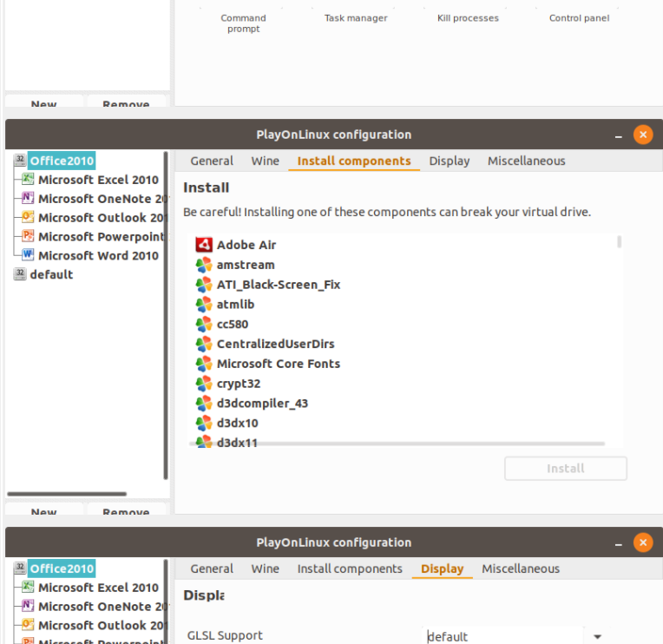663x644 pixels.
Task: Open the General tab in Install components window
Action: point(212,161)
